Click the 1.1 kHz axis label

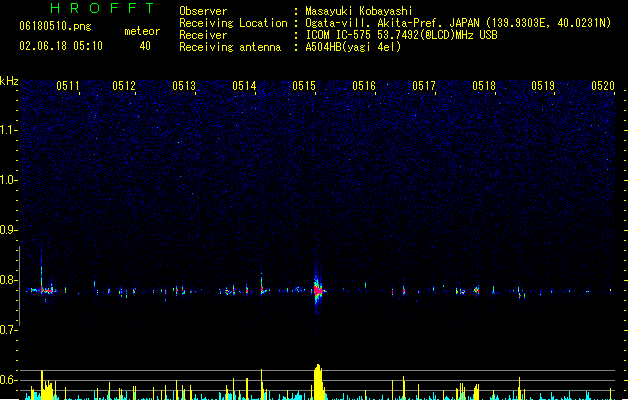point(8,130)
